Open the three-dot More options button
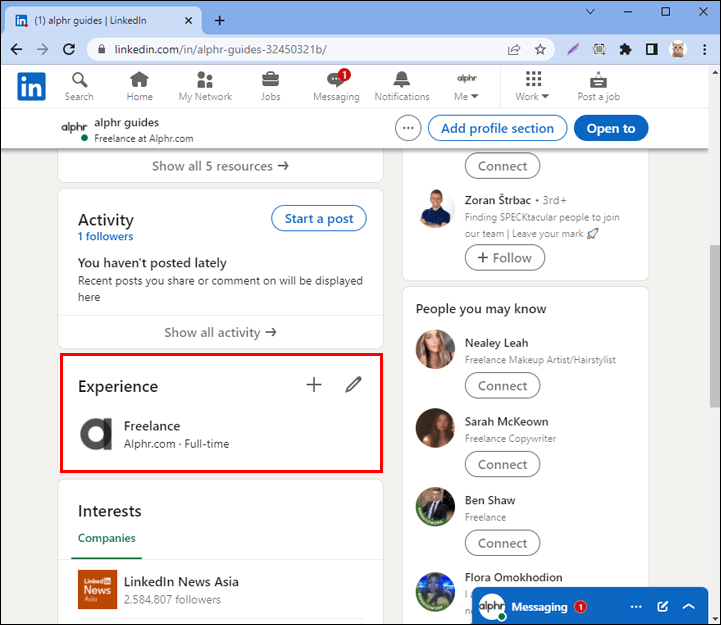The height and width of the screenshot is (625, 721). pos(408,128)
